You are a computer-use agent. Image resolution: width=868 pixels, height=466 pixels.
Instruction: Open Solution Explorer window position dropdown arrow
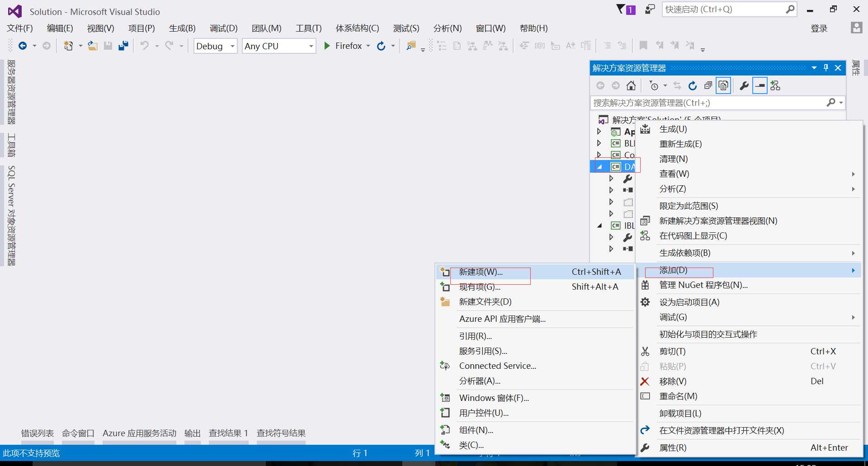coord(814,68)
